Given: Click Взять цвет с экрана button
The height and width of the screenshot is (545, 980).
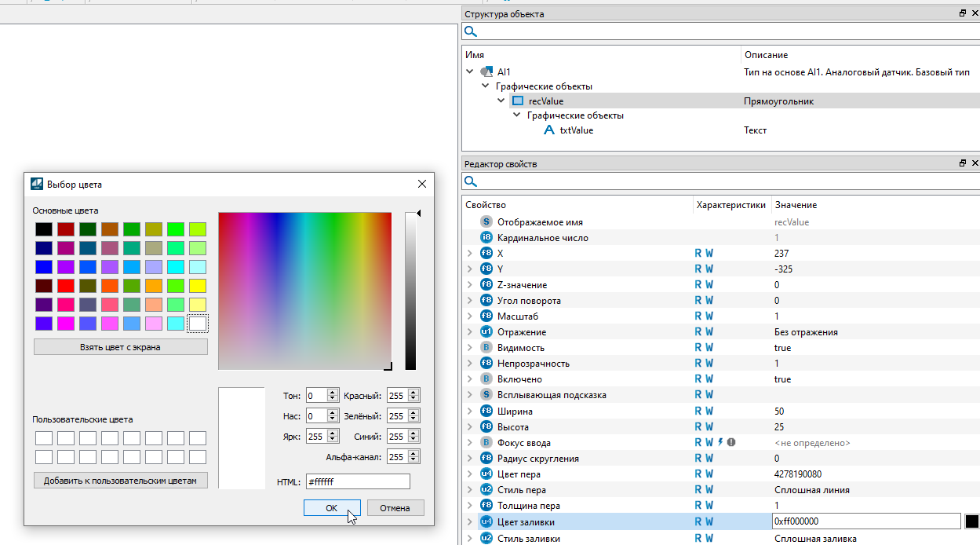Looking at the screenshot, I should pos(120,346).
